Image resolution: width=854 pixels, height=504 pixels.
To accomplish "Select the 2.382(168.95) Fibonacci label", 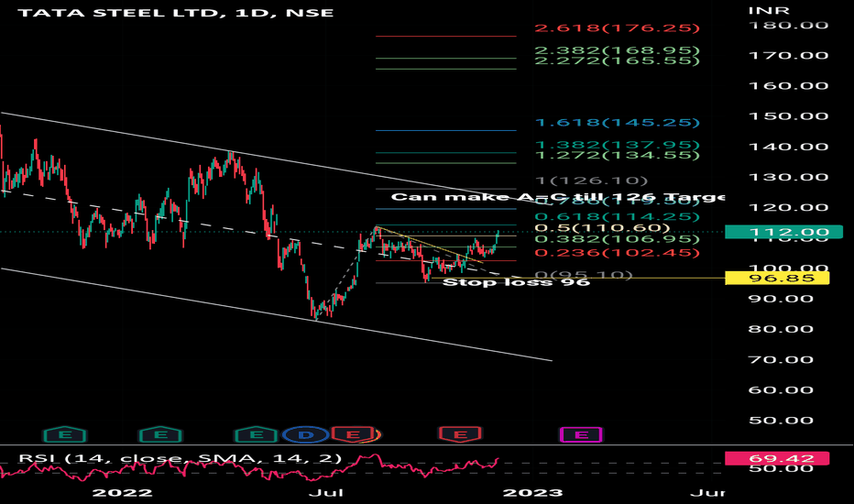I will click(x=617, y=50).
